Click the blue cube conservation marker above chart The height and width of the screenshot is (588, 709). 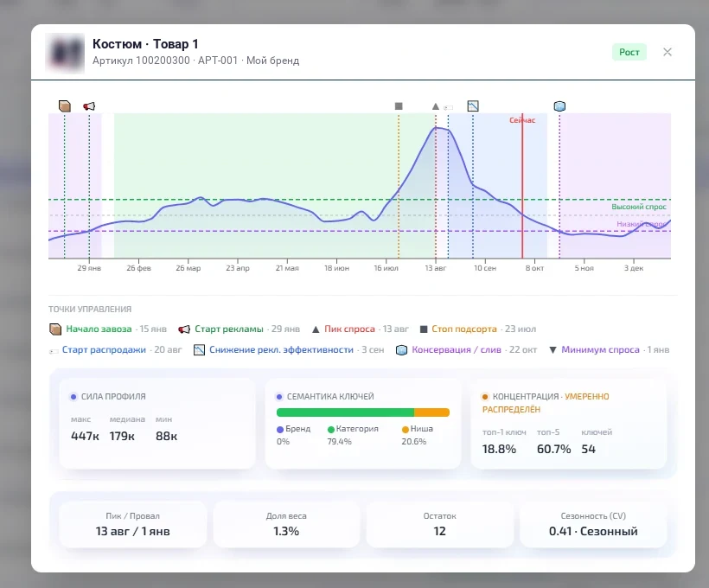point(559,106)
